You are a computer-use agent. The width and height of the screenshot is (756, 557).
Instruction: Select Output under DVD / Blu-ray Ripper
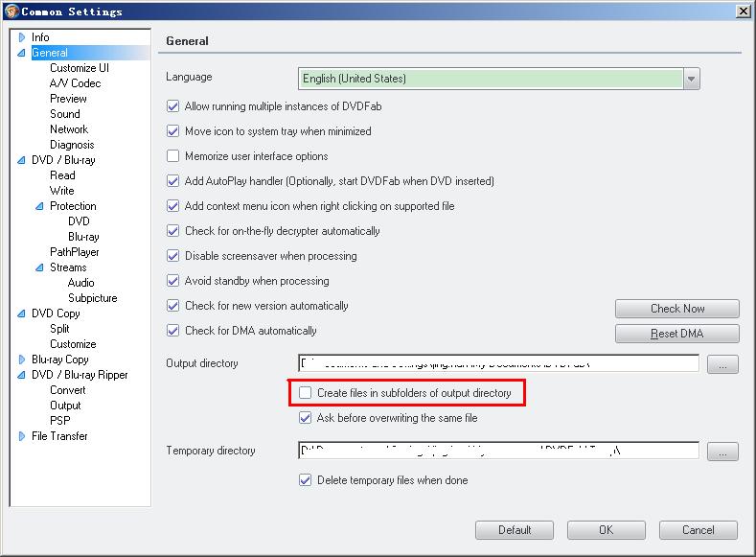65,406
